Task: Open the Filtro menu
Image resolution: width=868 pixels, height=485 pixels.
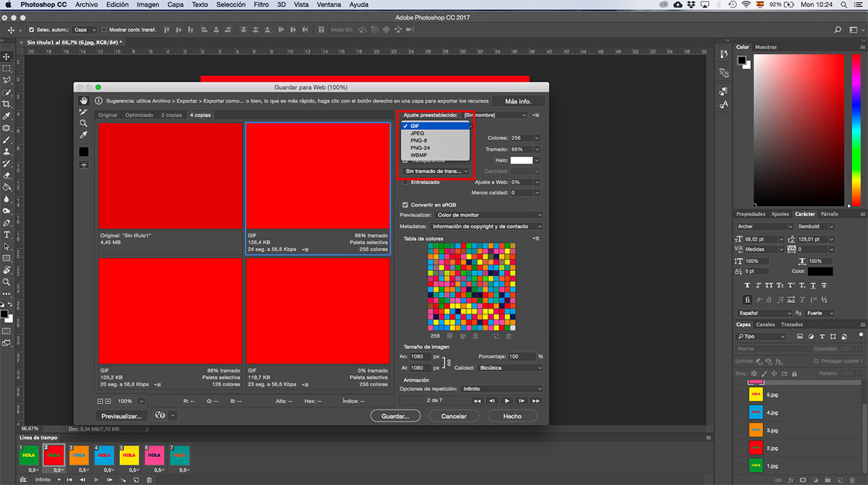Action: (x=261, y=4)
